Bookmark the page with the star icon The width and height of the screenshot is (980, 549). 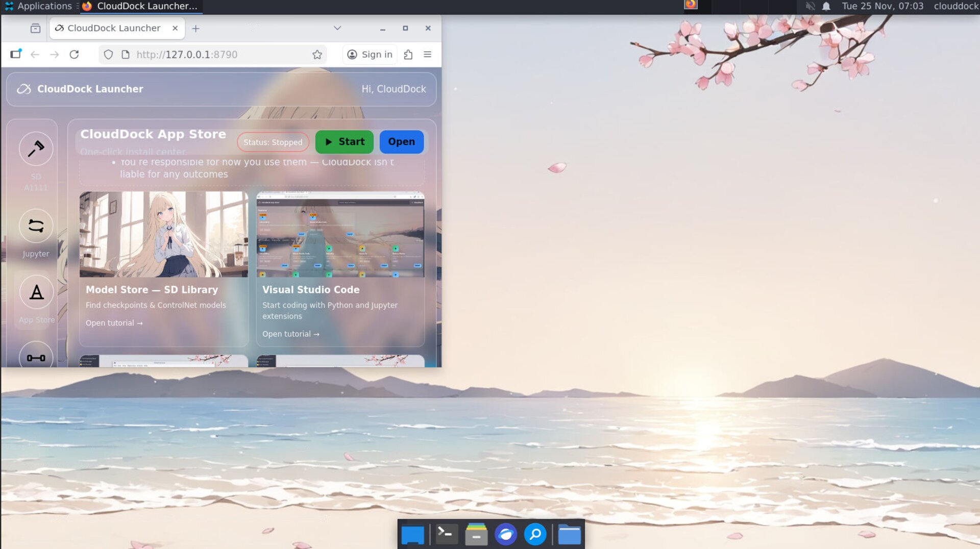point(317,55)
